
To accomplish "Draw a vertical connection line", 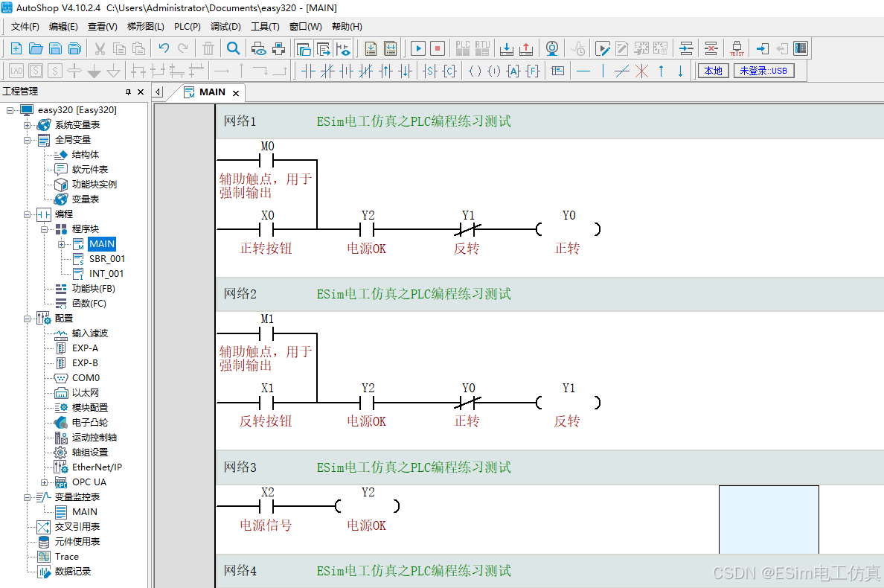I will pos(603,71).
